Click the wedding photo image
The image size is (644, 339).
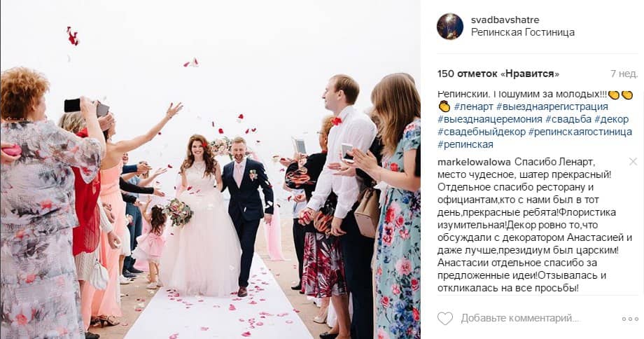(x=210, y=169)
